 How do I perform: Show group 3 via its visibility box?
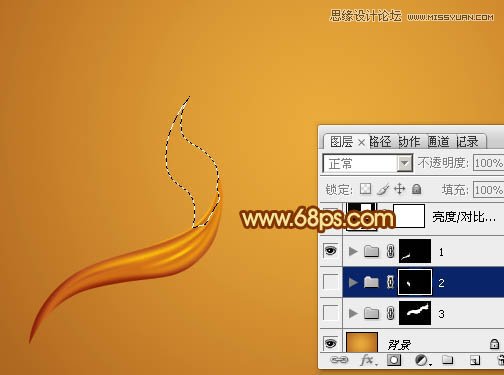330,313
